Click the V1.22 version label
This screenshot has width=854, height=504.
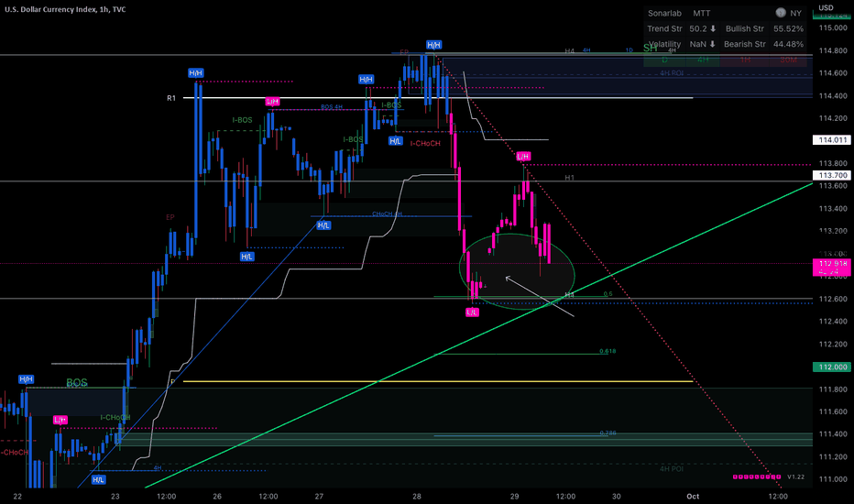click(795, 477)
